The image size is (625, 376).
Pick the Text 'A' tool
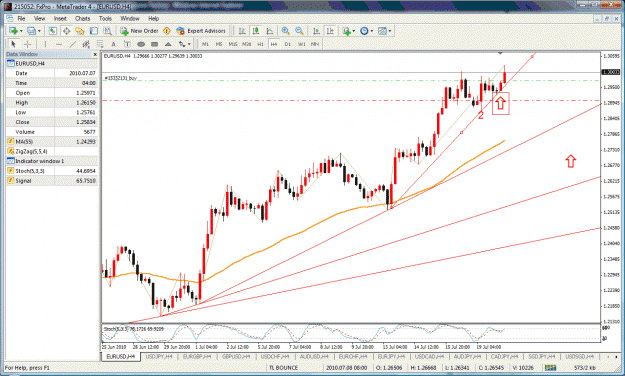(113, 44)
